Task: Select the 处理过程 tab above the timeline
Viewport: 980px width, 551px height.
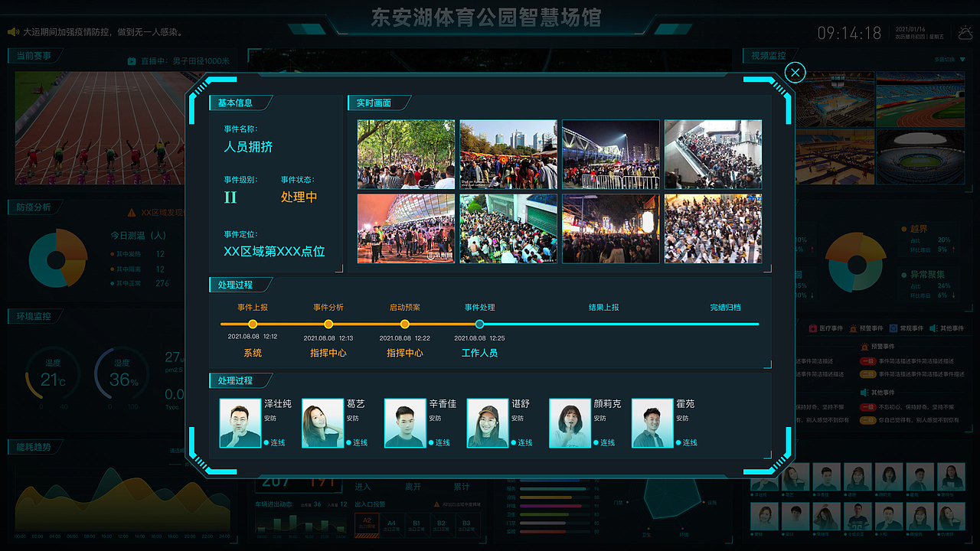Action: click(x=240, y=285)
